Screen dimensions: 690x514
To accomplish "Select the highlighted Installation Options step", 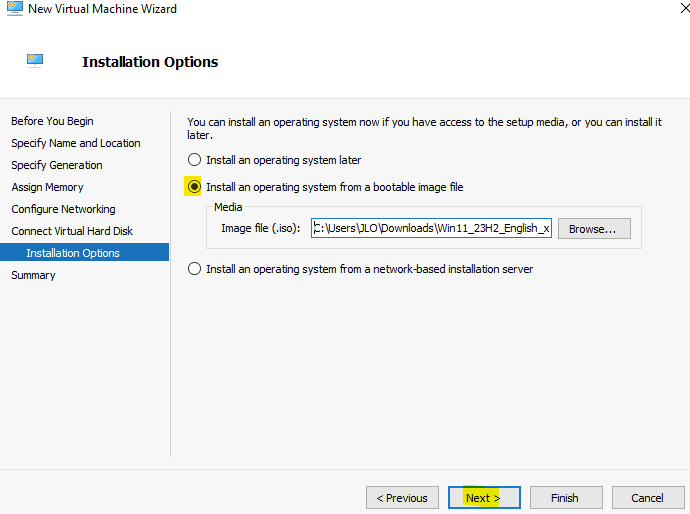I will (84, 253).
